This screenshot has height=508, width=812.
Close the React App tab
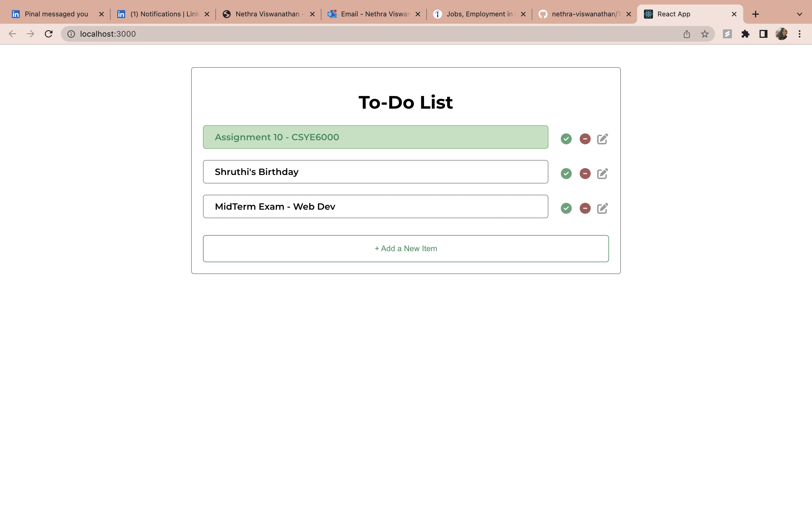click(x=734, y=14)
